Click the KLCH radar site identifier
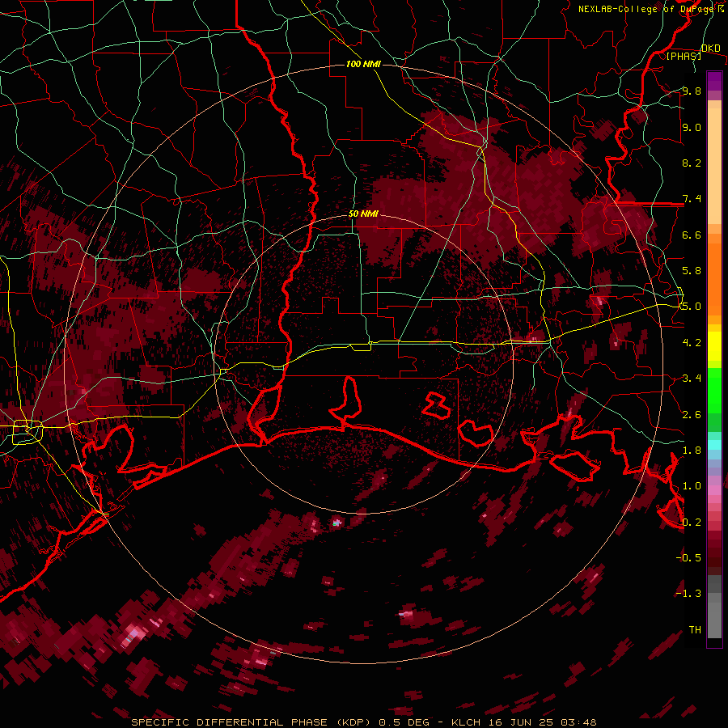Viewport: 728px width, 728px height. [x=467, y=722]
